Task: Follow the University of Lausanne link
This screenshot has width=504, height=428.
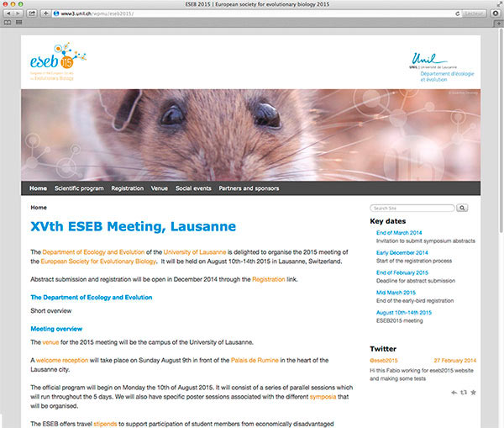Action: [195, 252]
